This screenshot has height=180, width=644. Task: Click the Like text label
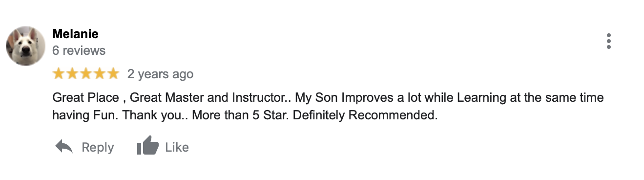point(177,147)
